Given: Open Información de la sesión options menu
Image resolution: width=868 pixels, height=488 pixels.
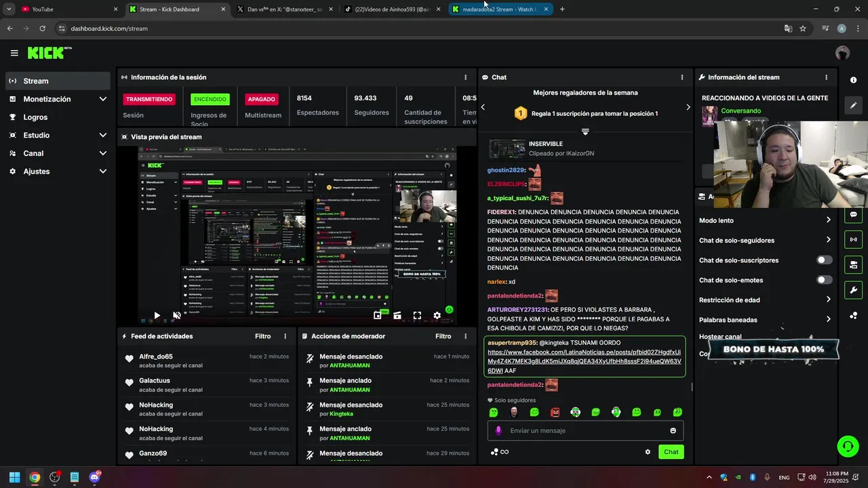Looking at the screenshot, I should click(465, 77).
